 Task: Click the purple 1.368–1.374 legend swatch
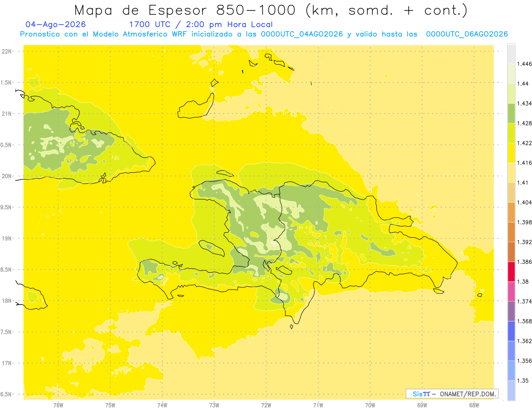point(511,311)
